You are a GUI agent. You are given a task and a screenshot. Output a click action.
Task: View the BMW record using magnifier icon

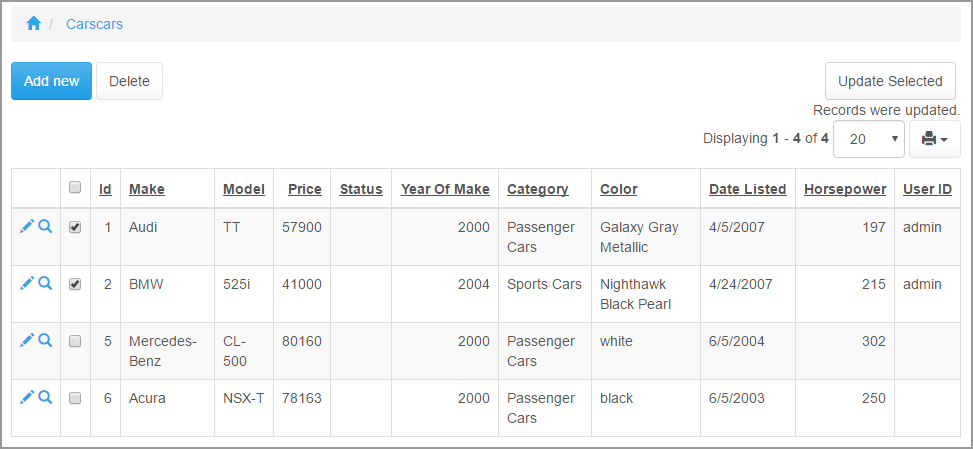tap(45, 283)
